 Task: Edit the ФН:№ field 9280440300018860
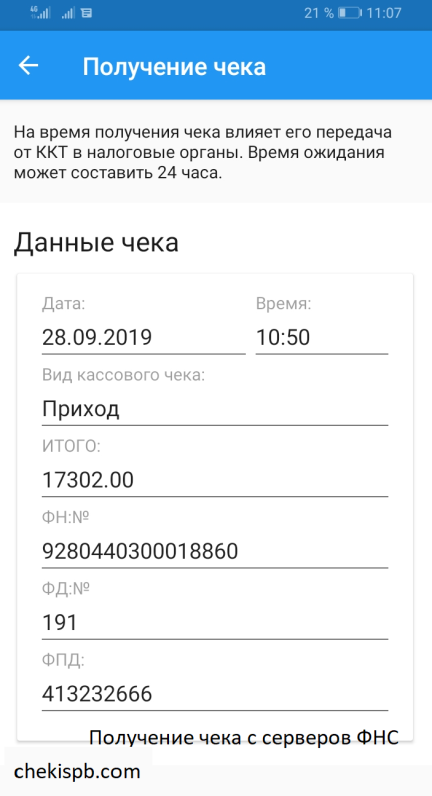[x=215, y=551]
